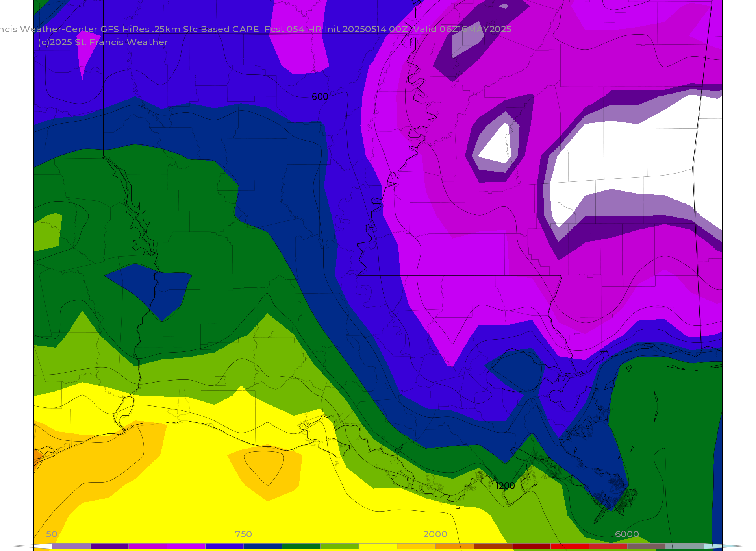The image size is (756, 551).
Task: Click the 6000 value on the color scale
Action: pyautogui.click(x=627, y=534)
